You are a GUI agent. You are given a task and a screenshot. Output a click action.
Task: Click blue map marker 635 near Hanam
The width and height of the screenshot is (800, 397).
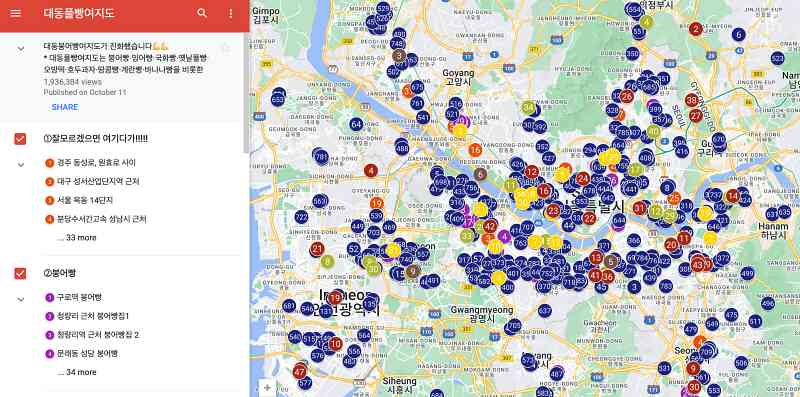tap(785, 212)
